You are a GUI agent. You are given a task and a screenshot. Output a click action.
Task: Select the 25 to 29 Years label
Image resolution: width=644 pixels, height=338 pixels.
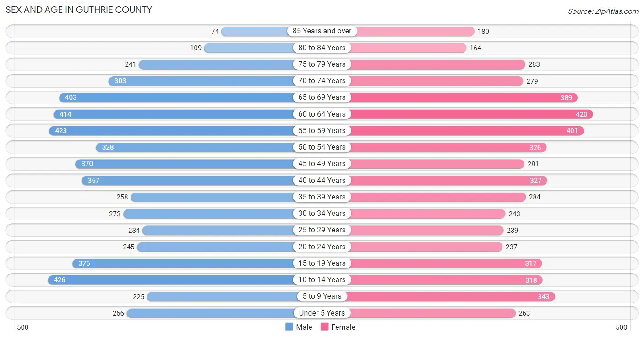[x=322, y=230]
